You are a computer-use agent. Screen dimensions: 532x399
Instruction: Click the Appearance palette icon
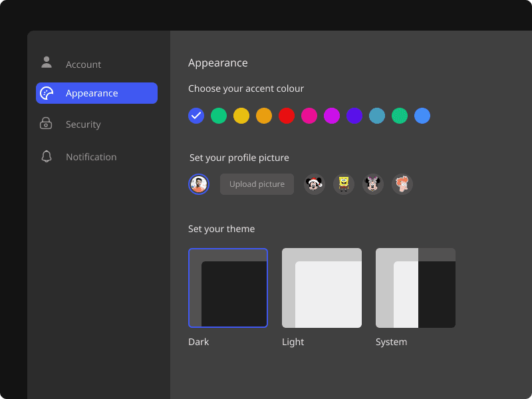pos(47,93)
